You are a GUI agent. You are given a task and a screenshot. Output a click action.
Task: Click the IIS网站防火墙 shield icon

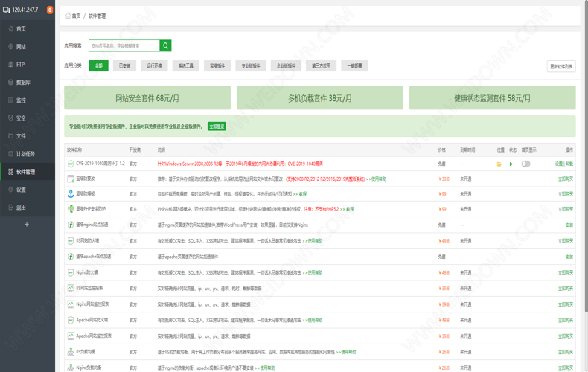click(x=71, y=240)
